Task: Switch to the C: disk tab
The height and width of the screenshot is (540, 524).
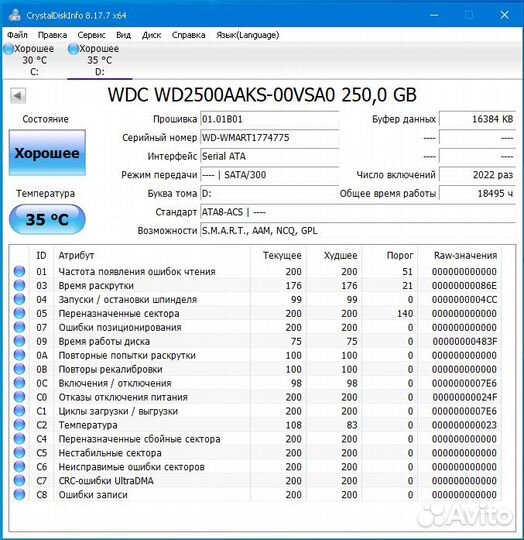Action: click(34, 60)
